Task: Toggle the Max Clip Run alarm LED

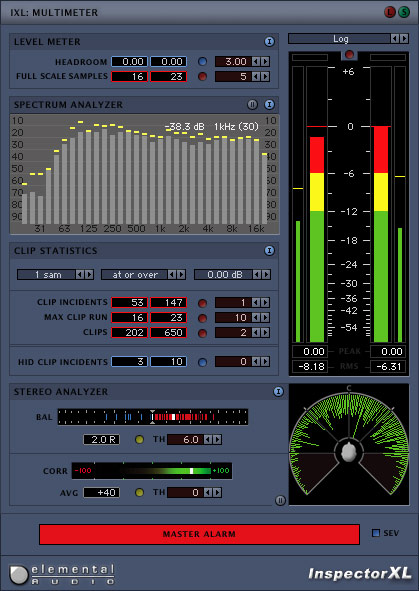Action: click(x=202, y=318)
